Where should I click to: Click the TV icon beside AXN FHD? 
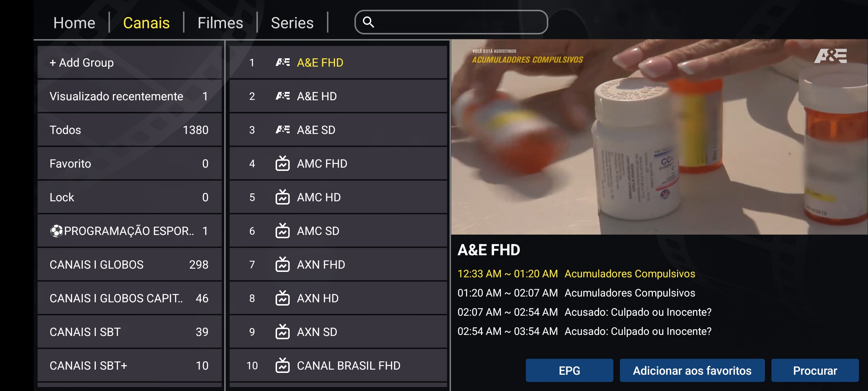[x=282, y=265]
